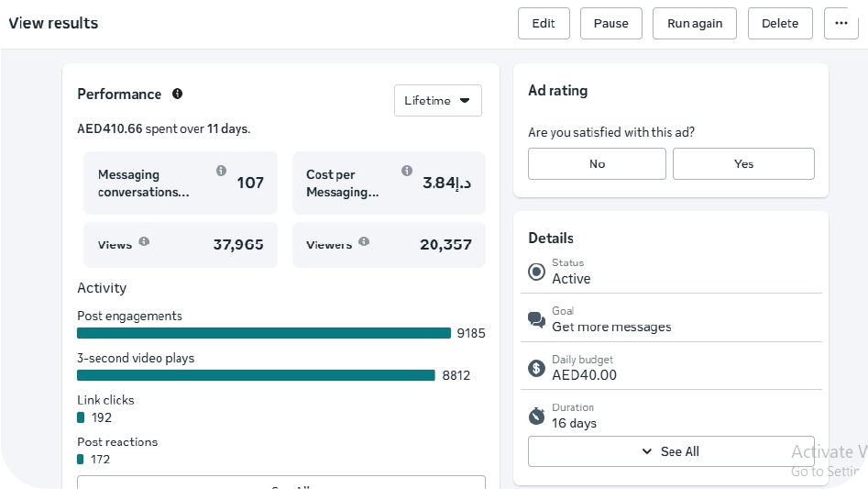Image resolution: width=868 pixels, height=489 pixels.
Task: Click the Goal chat bubbles icon
Action: [x=537, y=319]
